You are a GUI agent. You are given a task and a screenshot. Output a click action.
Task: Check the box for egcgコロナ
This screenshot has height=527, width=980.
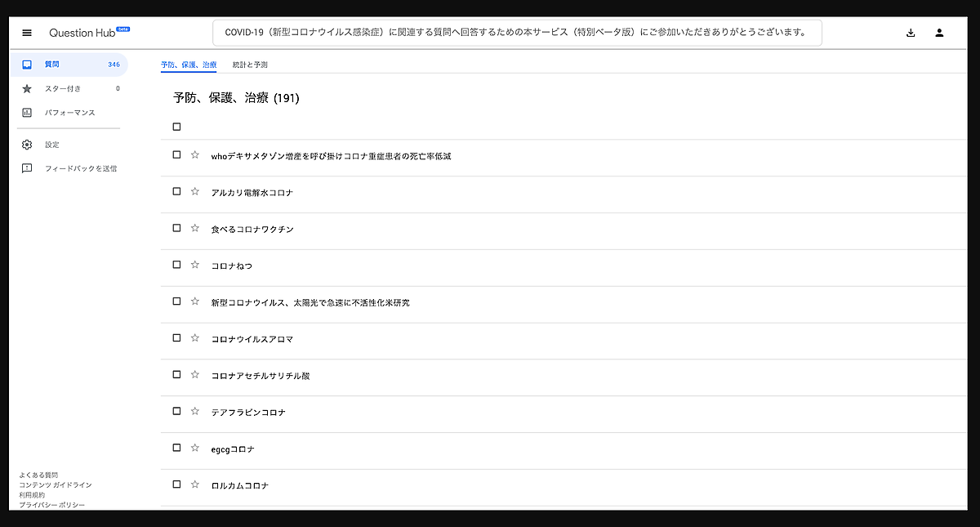coord(176,448)
